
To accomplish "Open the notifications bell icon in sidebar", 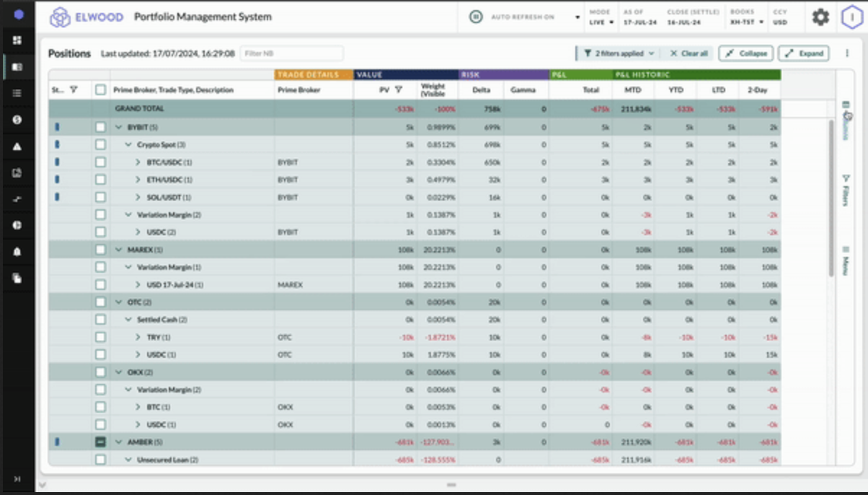I will click(x=17, y=252).
